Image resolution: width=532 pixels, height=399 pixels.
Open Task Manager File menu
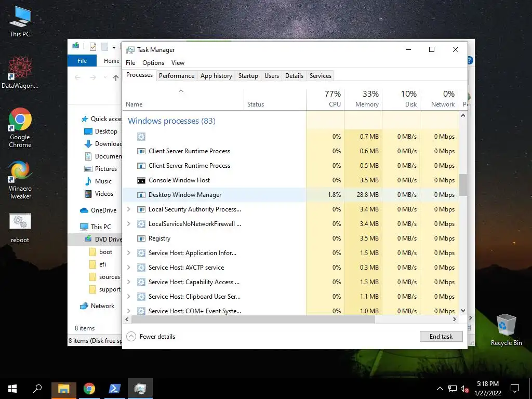[130, 63]
